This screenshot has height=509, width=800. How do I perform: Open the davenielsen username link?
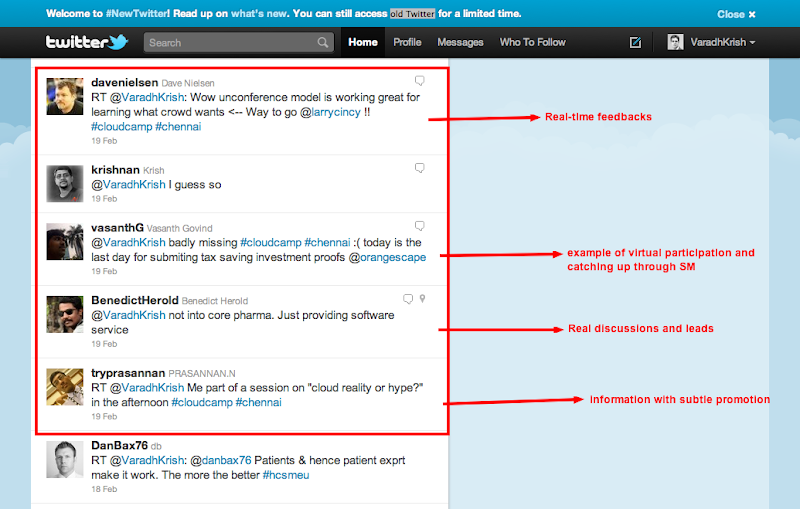pos(124,82)
